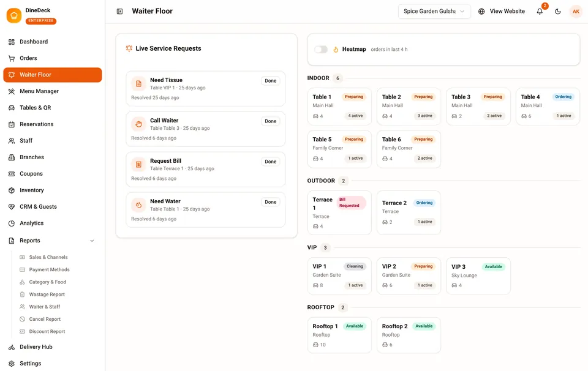
Task: Click the Call Waiter hand icon
Action: tap(138, 124)
